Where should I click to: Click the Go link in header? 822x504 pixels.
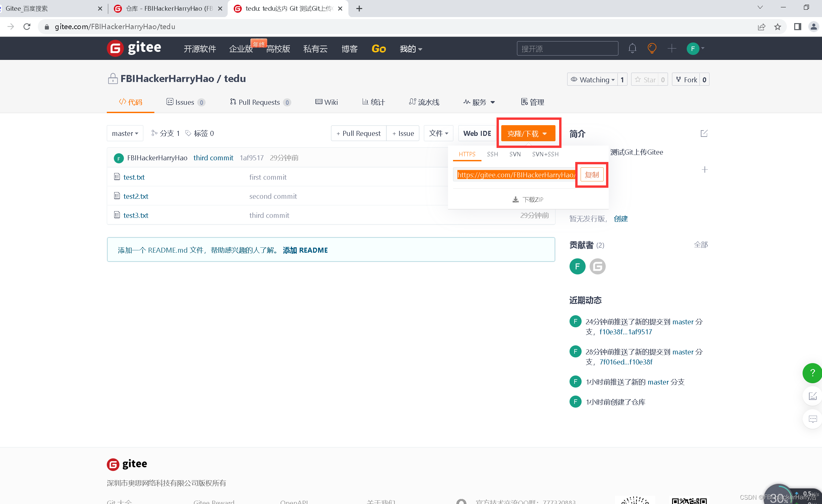(379, 49)
